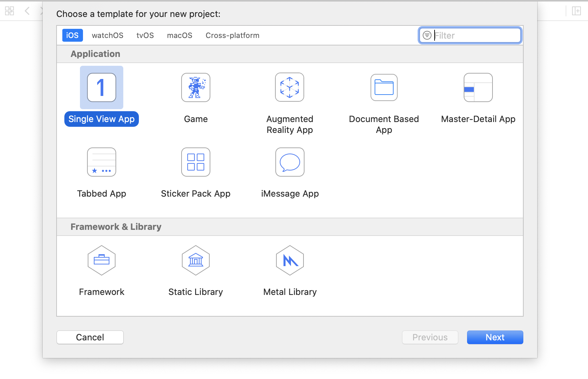Select the Game template icon

coord(195,87)
